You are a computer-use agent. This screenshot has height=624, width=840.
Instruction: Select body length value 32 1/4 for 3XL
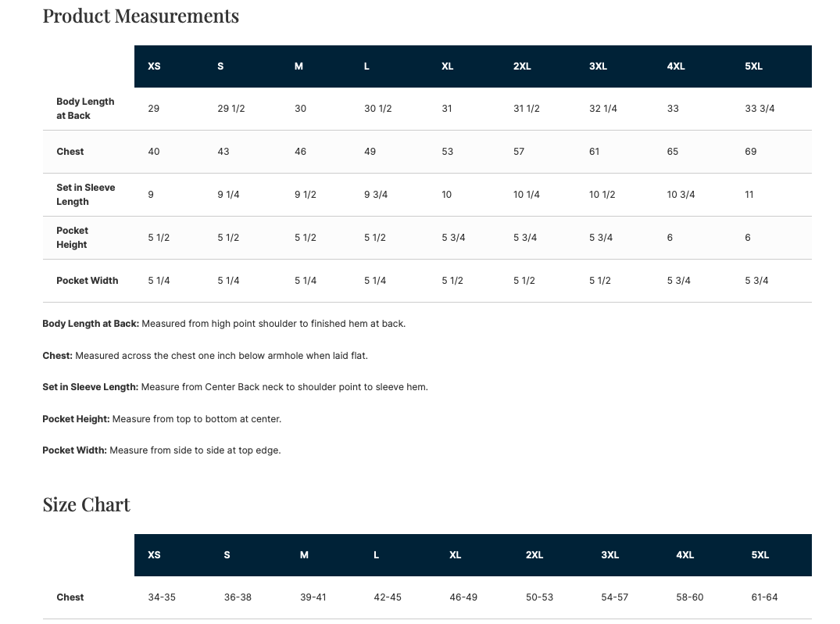(x=602, y=109)
